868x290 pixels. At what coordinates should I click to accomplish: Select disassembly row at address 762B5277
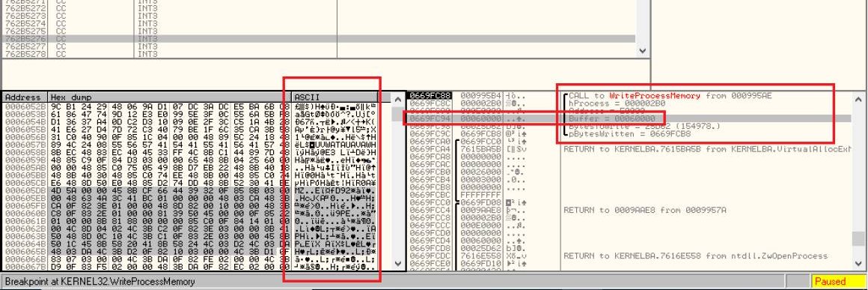[318, 46]
